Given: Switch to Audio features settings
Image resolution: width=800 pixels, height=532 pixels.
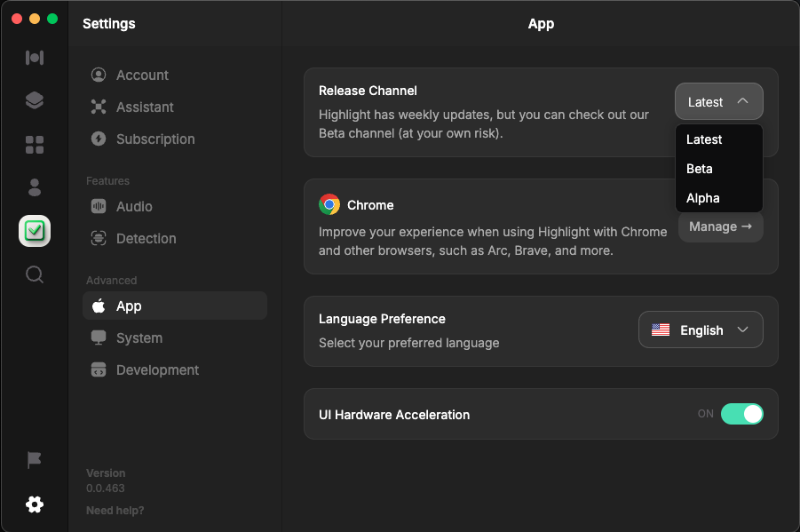Looking at the screenshot, I should pyautogui.click(x=134, y=207).
